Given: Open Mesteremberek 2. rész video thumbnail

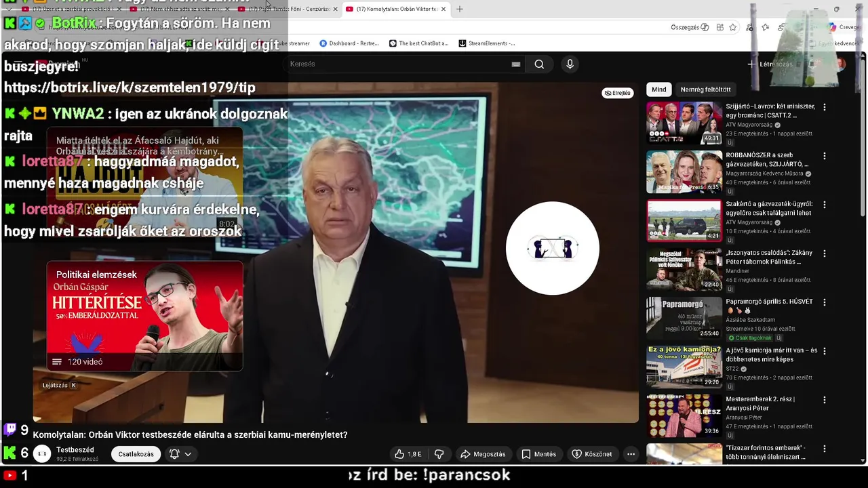Looking at the screenshot, I should (684, 415).
